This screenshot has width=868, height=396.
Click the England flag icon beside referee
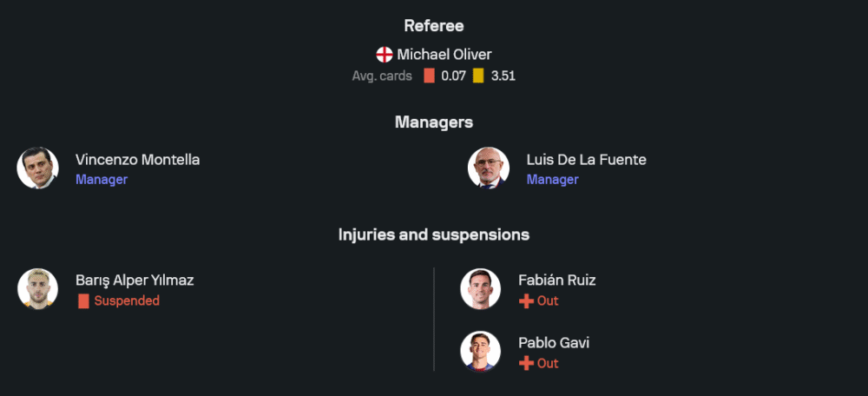384,55
